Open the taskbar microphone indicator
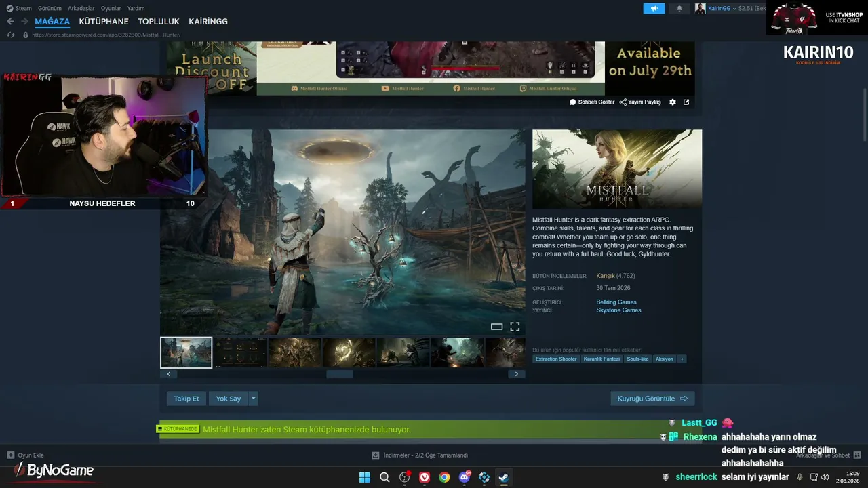This screenshot has height=488, width=868. tap(800, 477)
